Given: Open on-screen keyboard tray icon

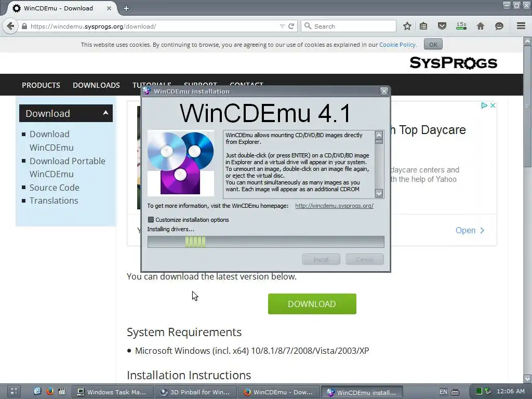Looking at the screenshot, I should [x=455, y=392].
